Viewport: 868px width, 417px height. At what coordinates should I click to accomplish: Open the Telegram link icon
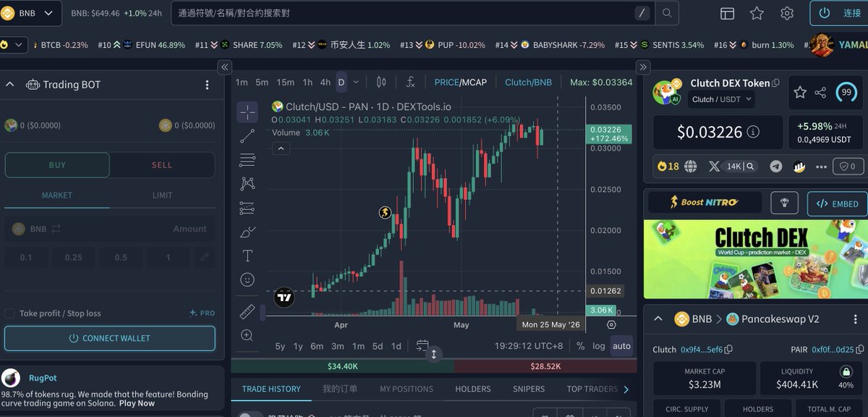click(776, 167)
